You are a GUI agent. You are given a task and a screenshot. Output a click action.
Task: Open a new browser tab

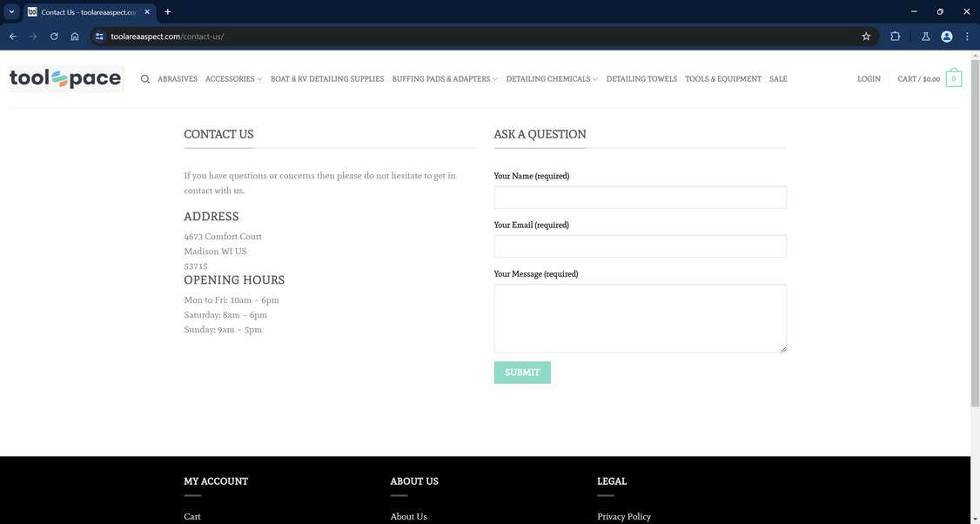[165, 10]
